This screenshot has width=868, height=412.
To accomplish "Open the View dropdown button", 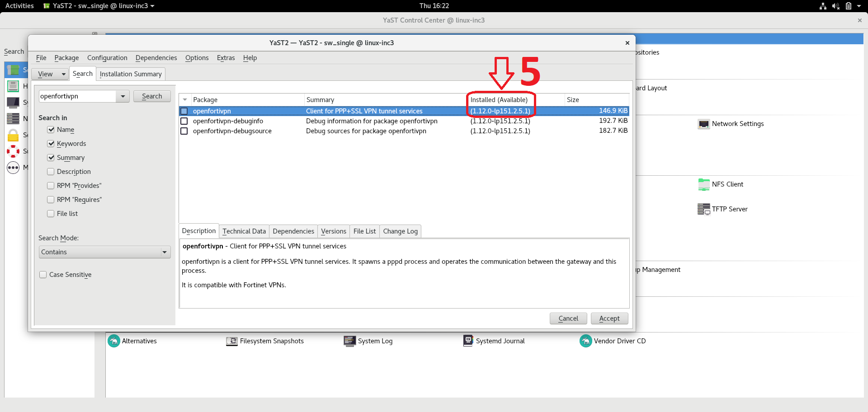I will click(x=50, y=74).
